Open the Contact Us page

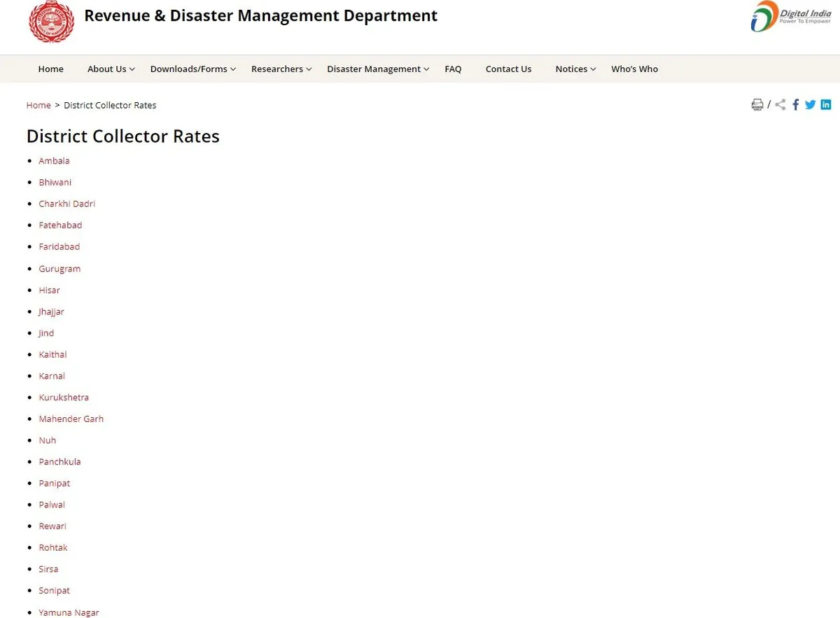508,69
